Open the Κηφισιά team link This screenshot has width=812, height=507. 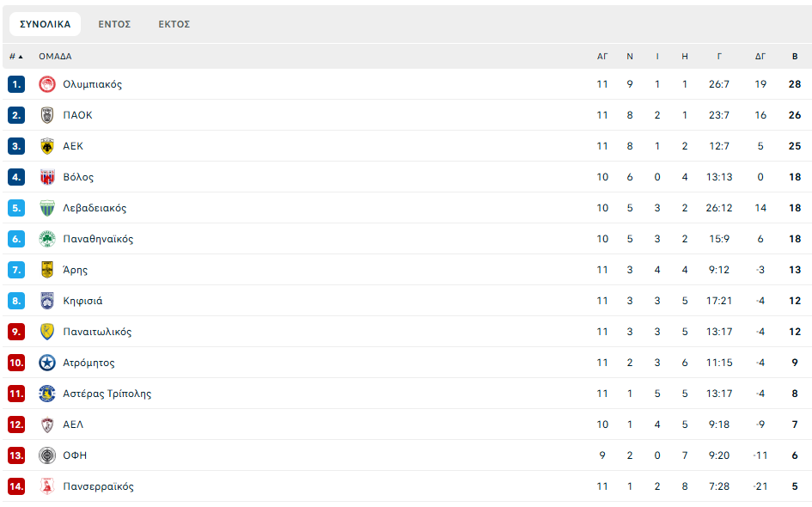point(82,301)
